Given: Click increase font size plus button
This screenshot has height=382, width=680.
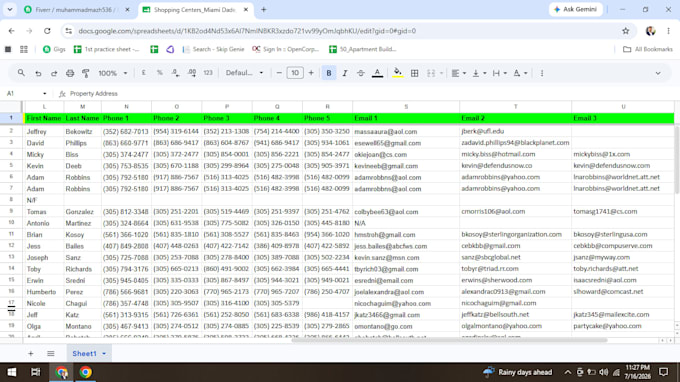Looking at the screenshot, I should pyautogui.click(x=311, y=73).
